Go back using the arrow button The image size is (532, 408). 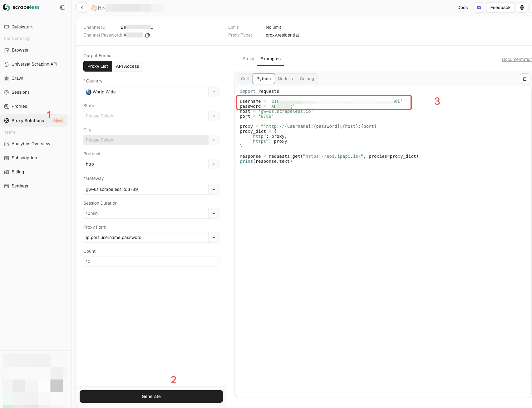[82, 7]
